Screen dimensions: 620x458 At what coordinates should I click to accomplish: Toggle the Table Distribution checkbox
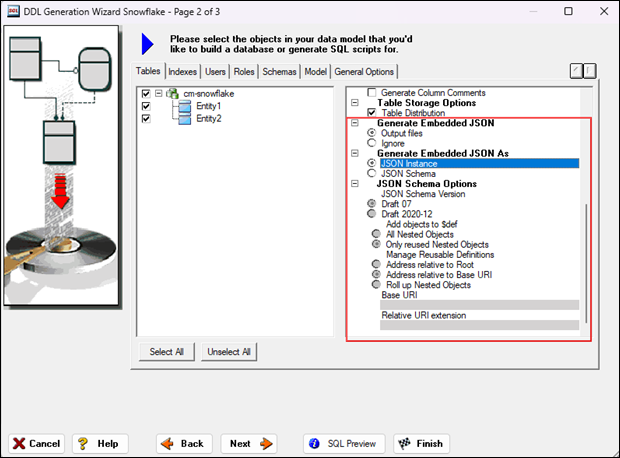(x=372, y=113)
